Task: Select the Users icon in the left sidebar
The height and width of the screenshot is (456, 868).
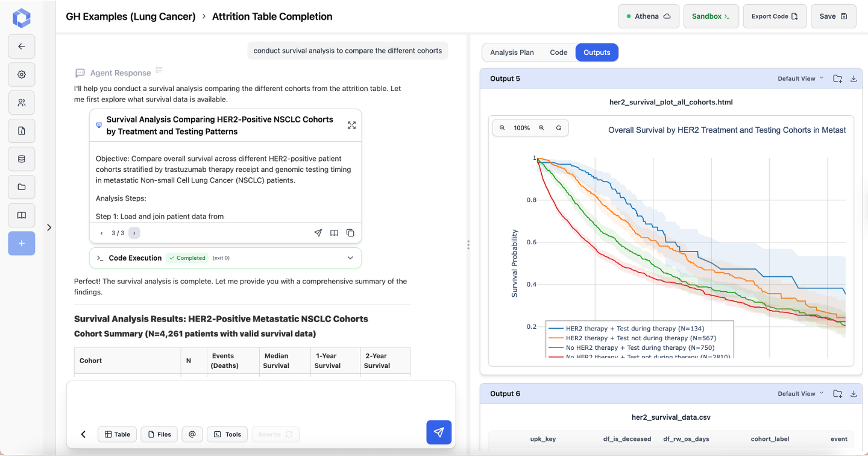Action: (21, 103)
